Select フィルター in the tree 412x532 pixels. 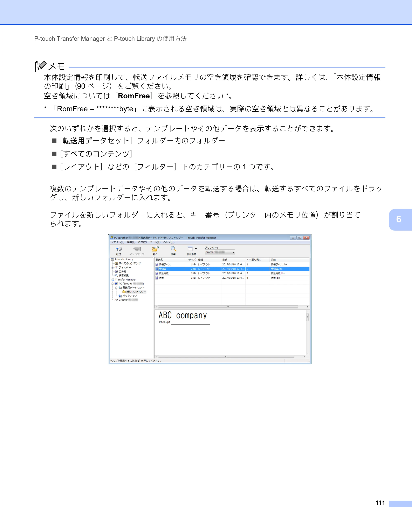tap(125, 268)
